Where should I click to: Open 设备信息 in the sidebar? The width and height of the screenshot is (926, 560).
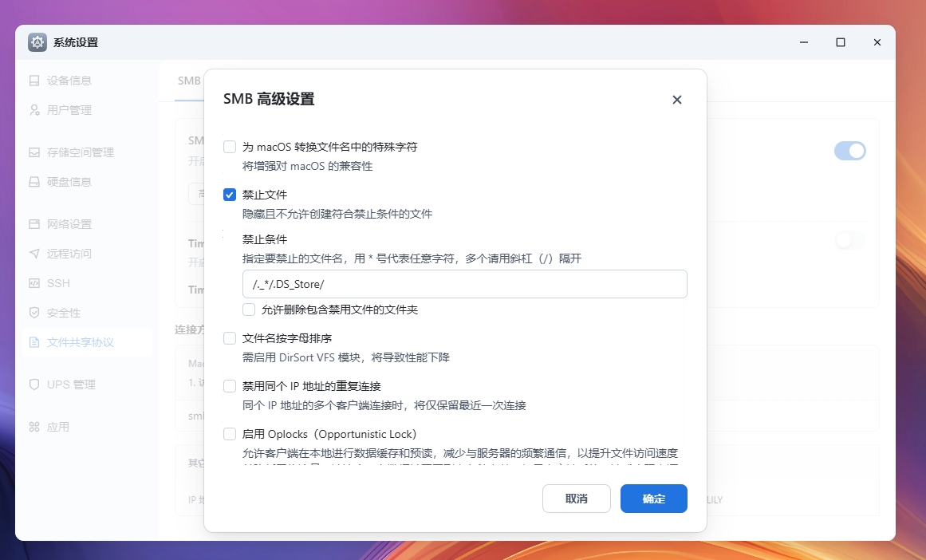86,81
